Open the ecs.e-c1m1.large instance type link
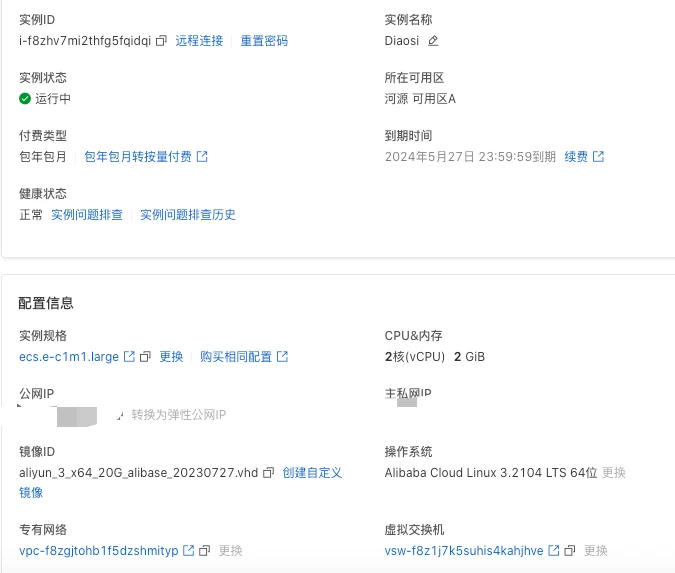The height and width of the screenshot is (573, 675). (x=69, y=357)
